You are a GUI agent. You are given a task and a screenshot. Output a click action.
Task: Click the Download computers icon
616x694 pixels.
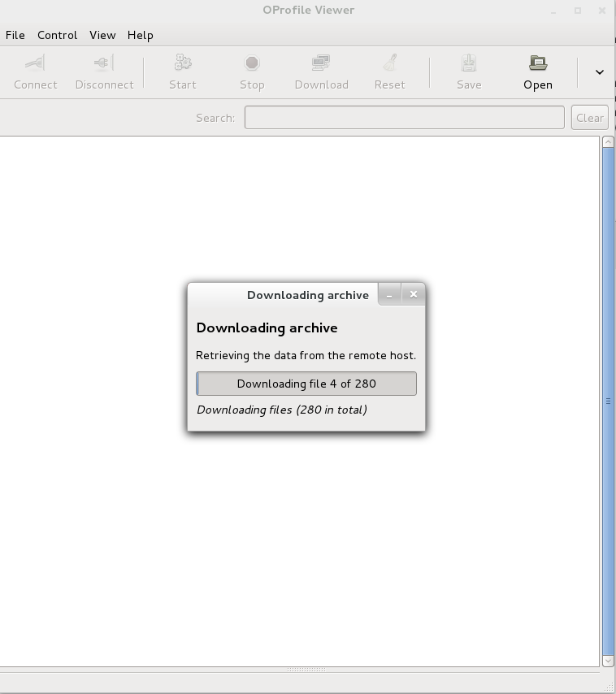[x=321, y=63]
